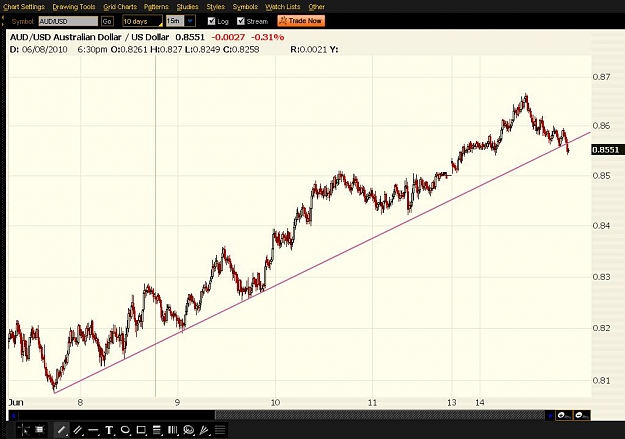Select the second tool beside crosshair pointer
Image resolution: width=625 pixels, height=439 pixels.
point(39,430)
